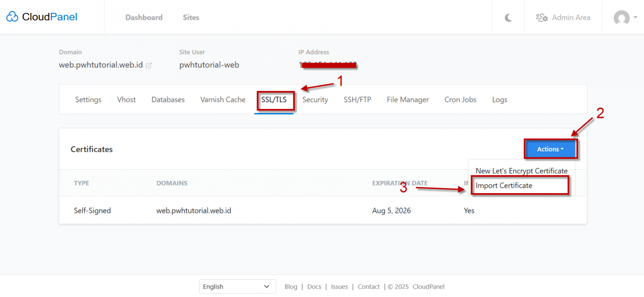Click expiration date Aug 5, 2026

[x=391, y=210]
